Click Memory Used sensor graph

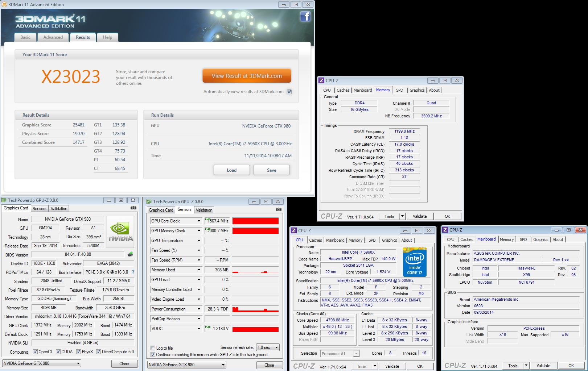[255, 270]
